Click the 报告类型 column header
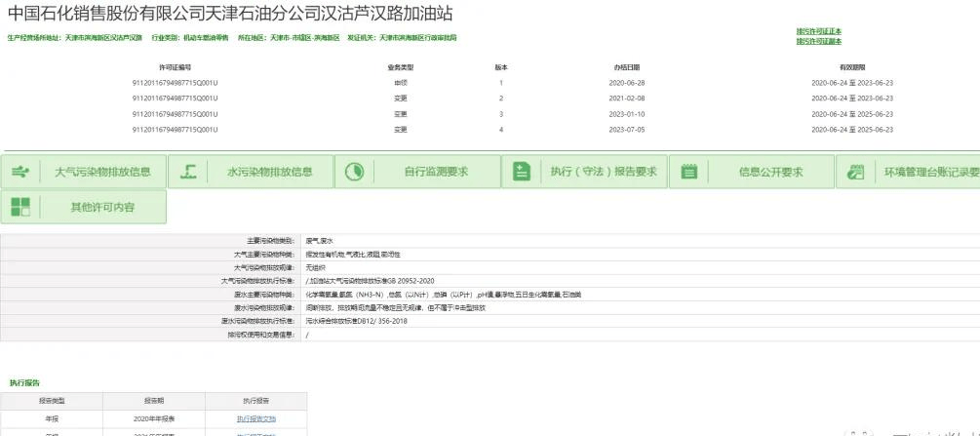 tap(52, 401)
